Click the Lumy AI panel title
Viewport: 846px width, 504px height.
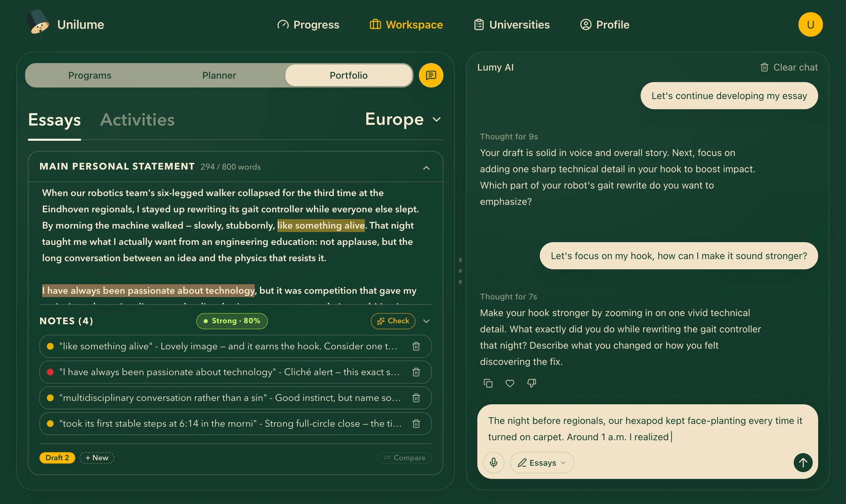click(x=495, y=67)
